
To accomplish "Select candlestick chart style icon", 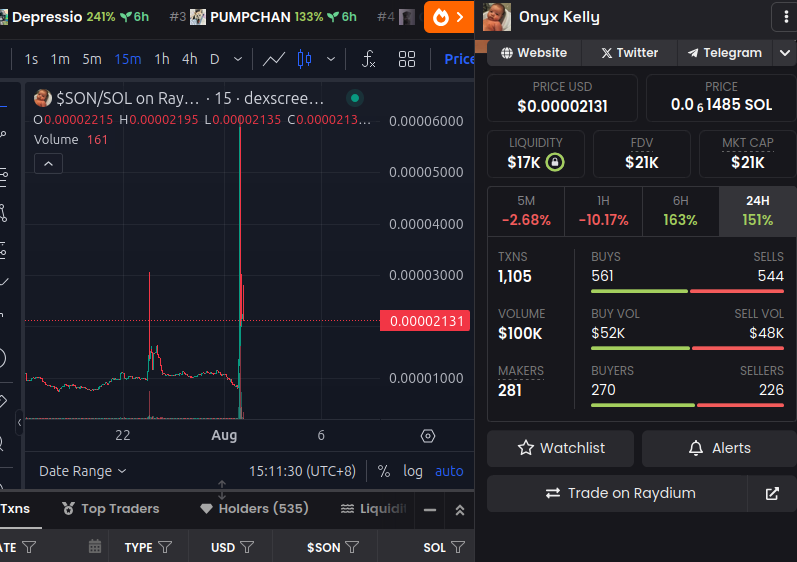I will point(304,59).
